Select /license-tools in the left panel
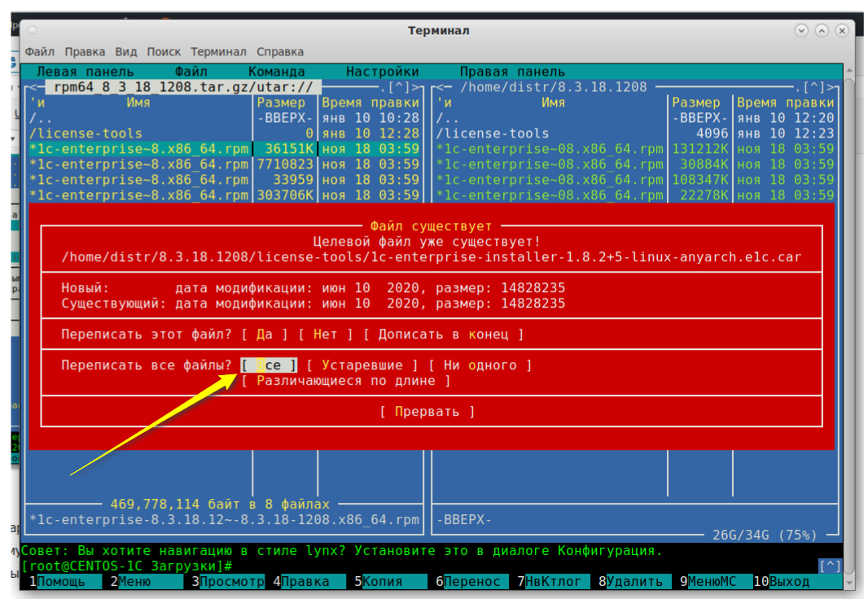The height and width of the screenshot is (603, 868). (224, 134)
